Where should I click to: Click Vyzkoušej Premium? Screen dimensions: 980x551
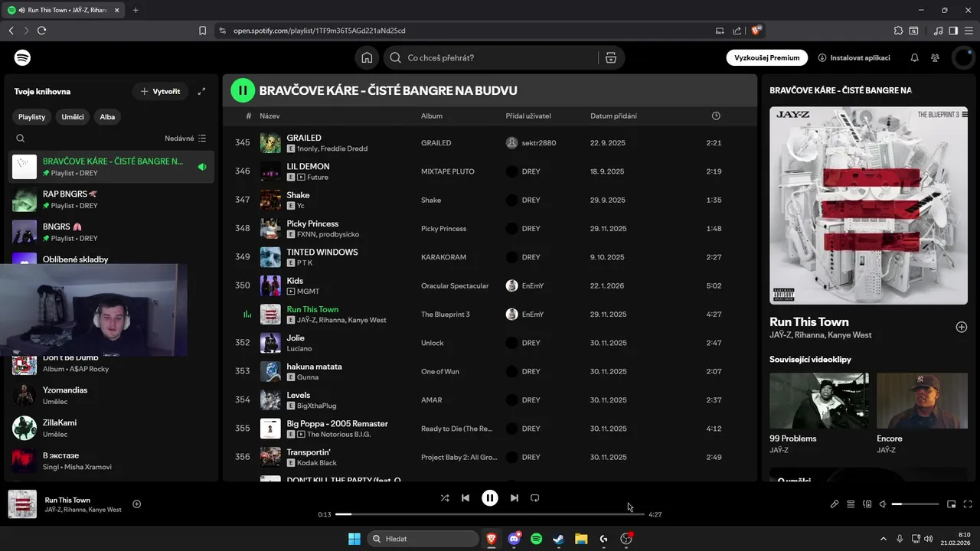click(x=766, y=57)
